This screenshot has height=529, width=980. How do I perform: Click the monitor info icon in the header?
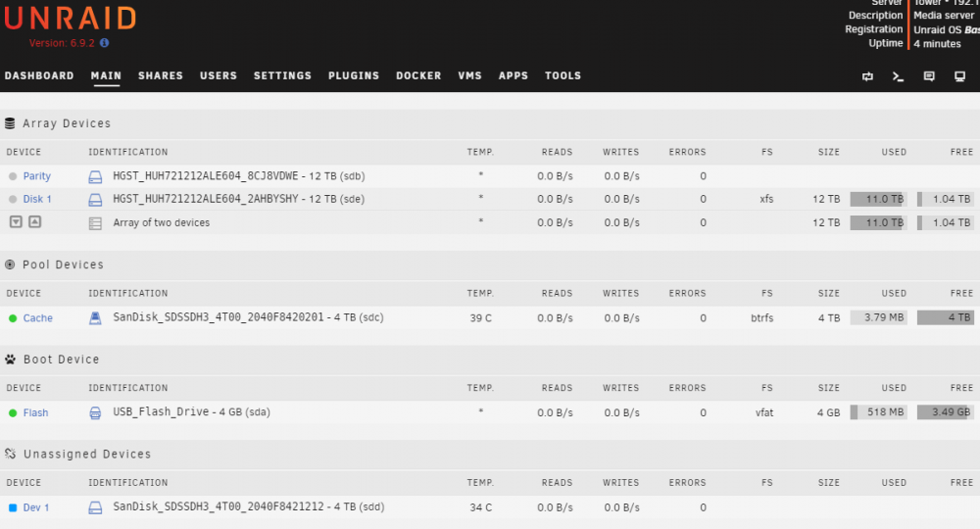coord(960,76)
